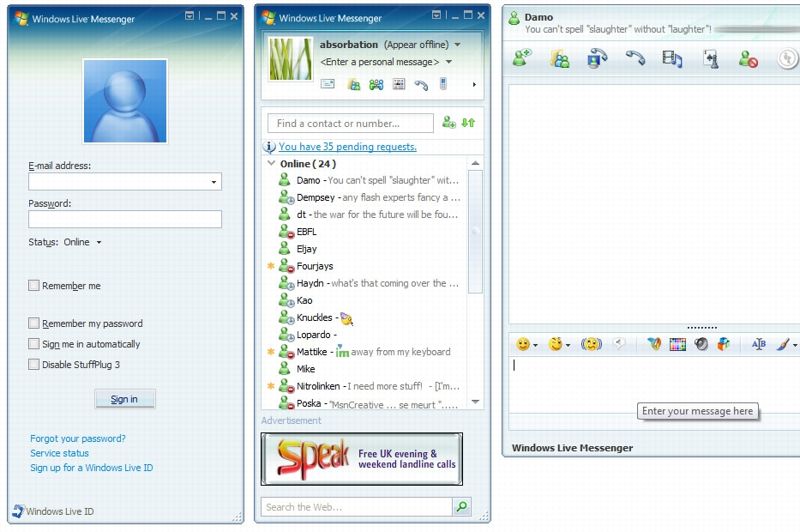The image size is (800, 532).
Task: Show more toolbar icons with the right arrow
Action: [474, 84]
